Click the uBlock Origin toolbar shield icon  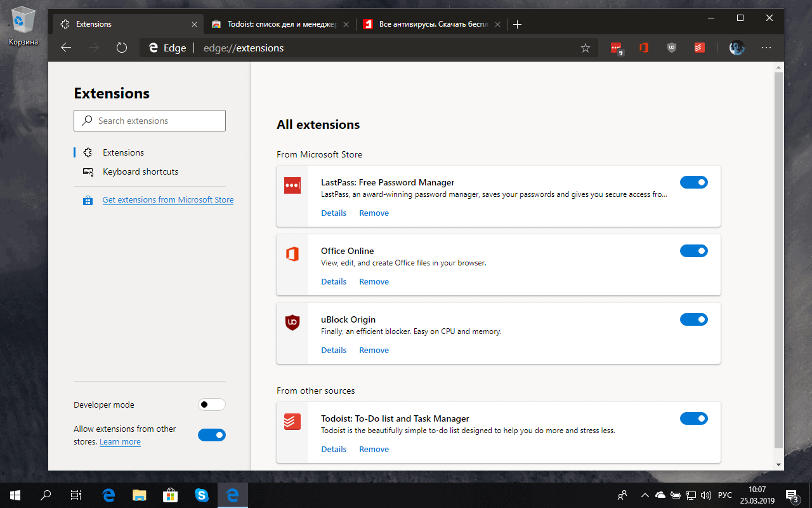point(672,48)
